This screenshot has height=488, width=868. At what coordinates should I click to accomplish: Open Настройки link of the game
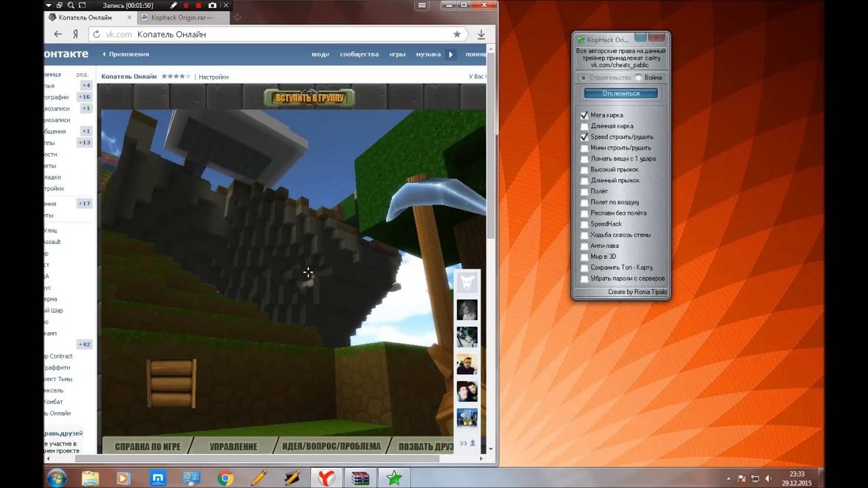(214, 77)
